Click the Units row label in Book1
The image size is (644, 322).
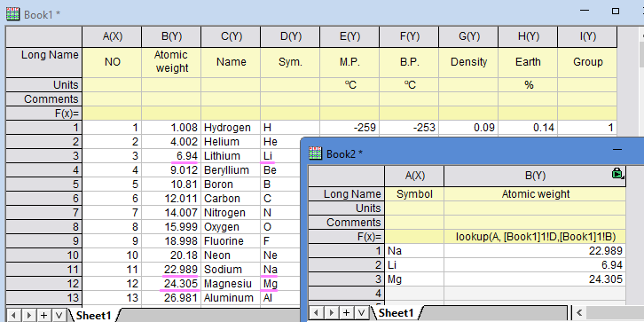pyautogui.click(x=43, y=85)
